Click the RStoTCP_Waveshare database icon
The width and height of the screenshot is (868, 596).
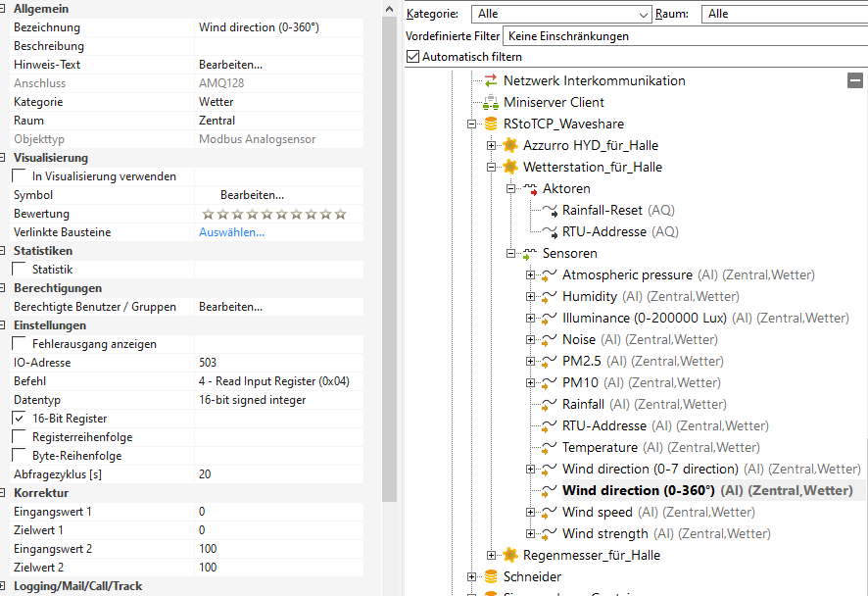click(x=491, y=124)
